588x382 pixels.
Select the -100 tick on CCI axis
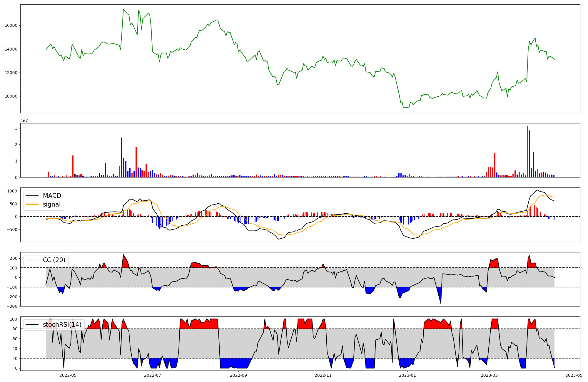tap(12, 287)
